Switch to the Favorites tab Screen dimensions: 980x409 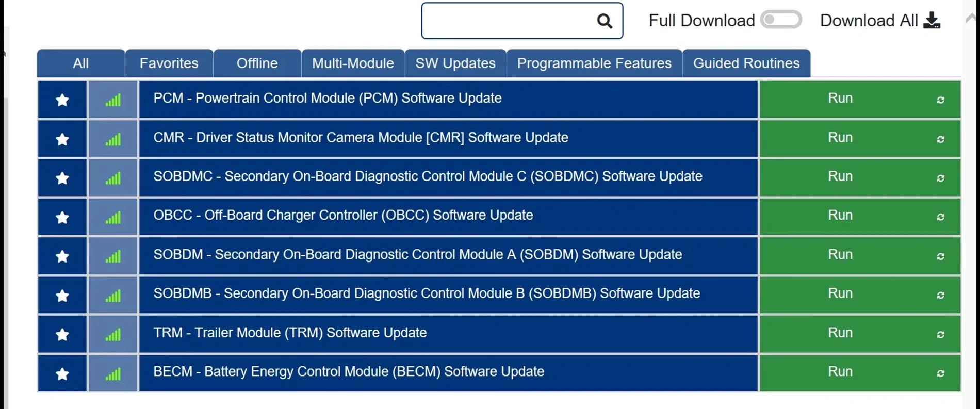[169, 63]
